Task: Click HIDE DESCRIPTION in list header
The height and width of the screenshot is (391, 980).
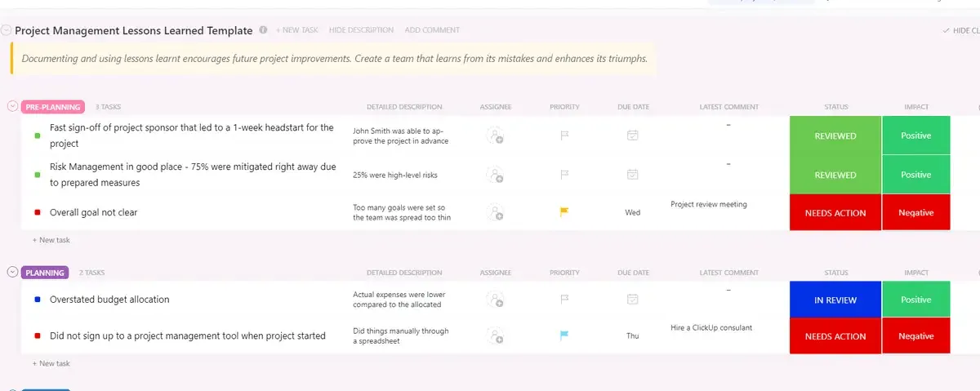Action: click(361, 30)
